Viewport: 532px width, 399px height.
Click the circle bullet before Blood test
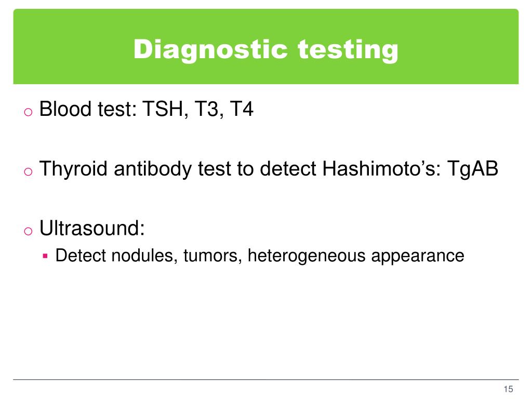point(28,112)
